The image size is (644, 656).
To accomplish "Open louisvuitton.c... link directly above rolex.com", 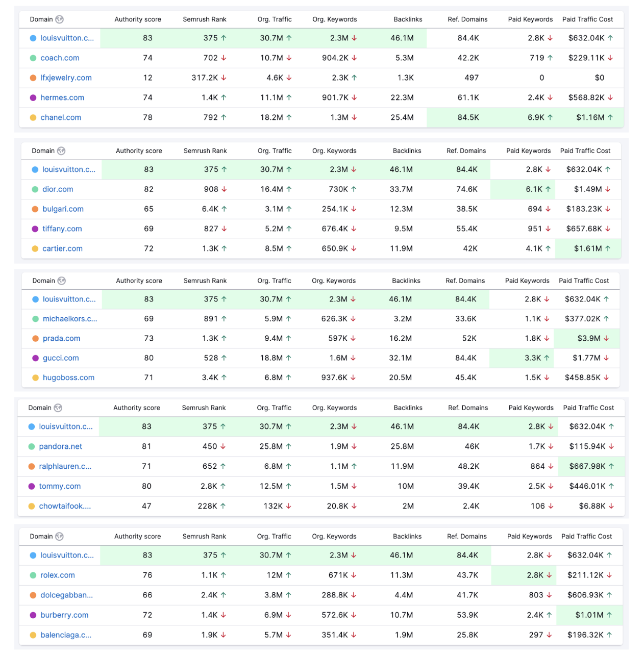I will click(67, 556).
